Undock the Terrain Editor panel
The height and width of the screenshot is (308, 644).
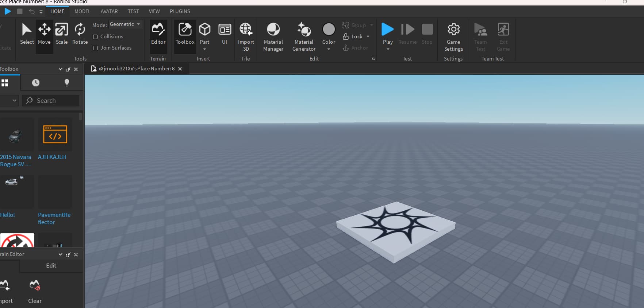coord(68,254)
